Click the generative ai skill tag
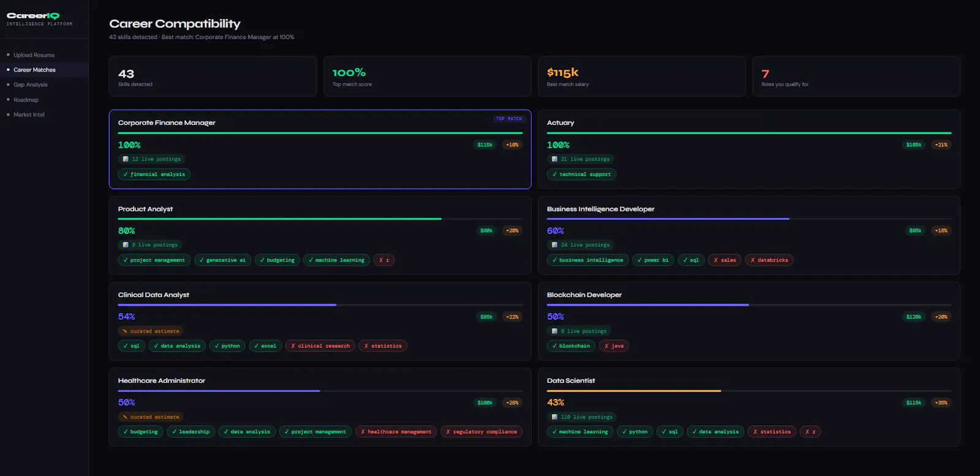The height and width of the screenshot is (476, 980). click(222, 260)
